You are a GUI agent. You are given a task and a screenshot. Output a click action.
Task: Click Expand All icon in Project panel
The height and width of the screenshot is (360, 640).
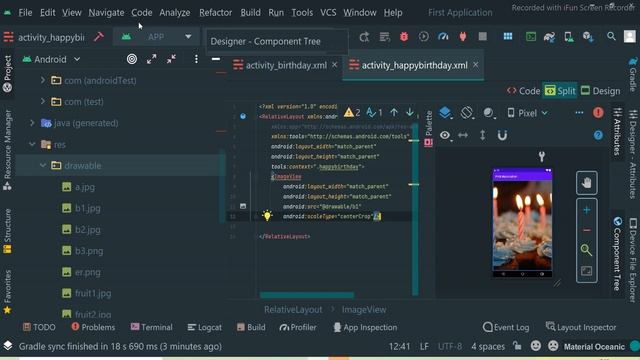coord(151,59)
